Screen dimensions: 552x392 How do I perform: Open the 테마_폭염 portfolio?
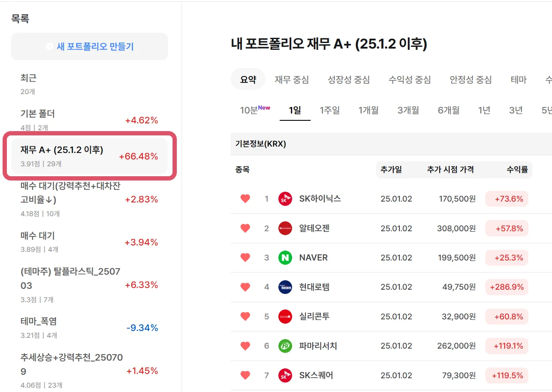coord(89,328)
